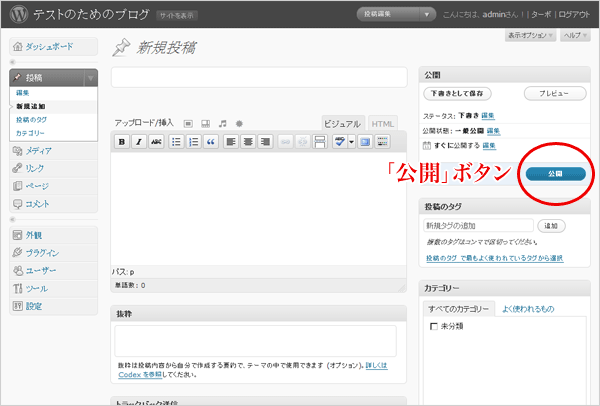600x406 pixels.
Task: Edit the すぐに公開する date link
Action: tap(489, 145)
